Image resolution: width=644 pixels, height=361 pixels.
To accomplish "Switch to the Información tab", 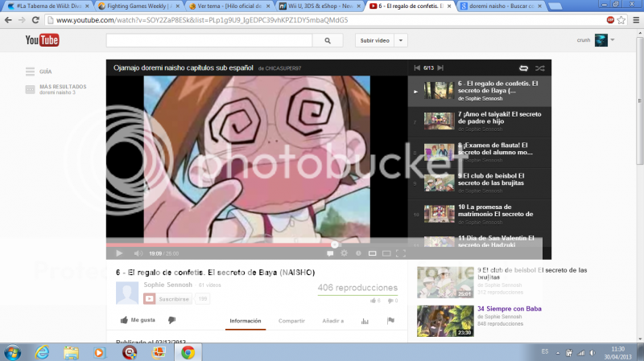I will (246, 321).
